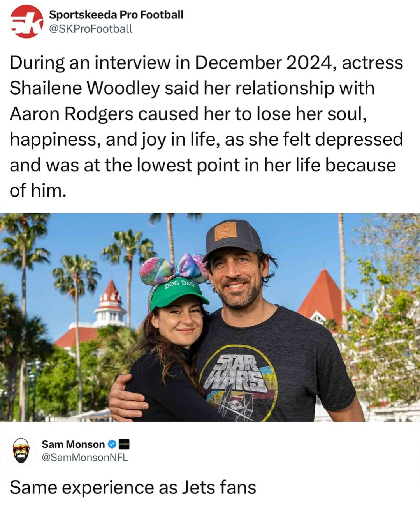Select the reply text about Jets fans
Image resolution: width=420 pixels, height=516 pixels.
(133, 487)
